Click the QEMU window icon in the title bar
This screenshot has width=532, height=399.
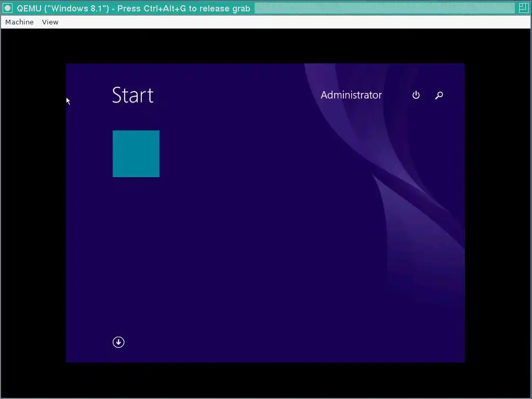(x=7, y=8)
